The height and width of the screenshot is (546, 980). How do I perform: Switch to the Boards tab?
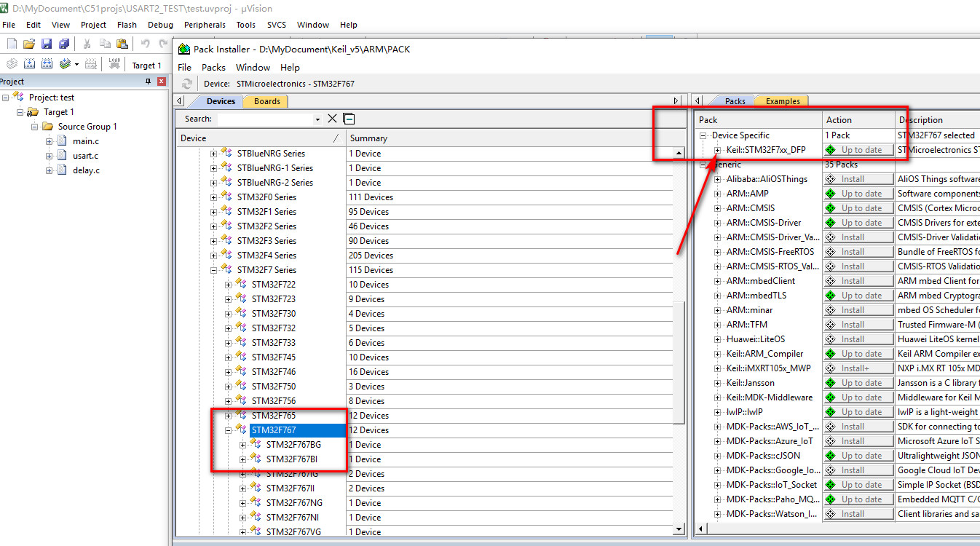(266, 101)
